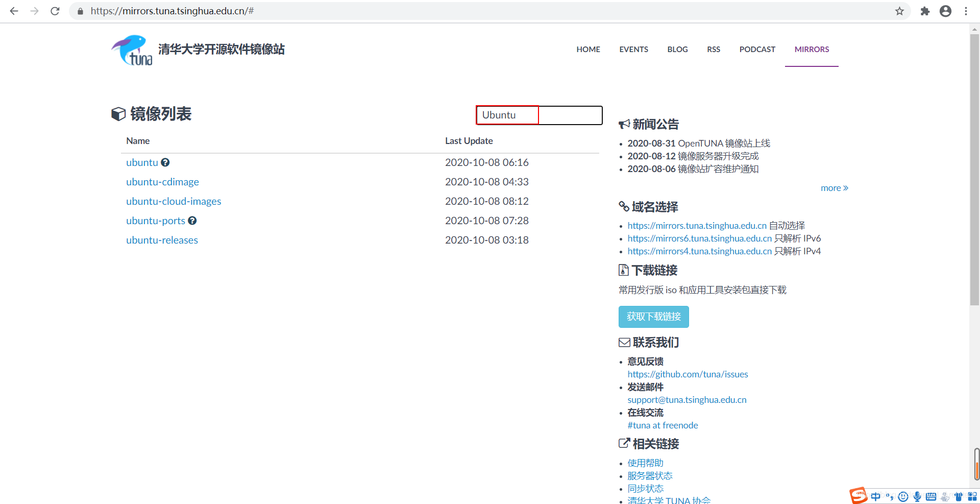980x504 pixels.
Task: Click the Sogou input method logo
Action: pos(858,495)
